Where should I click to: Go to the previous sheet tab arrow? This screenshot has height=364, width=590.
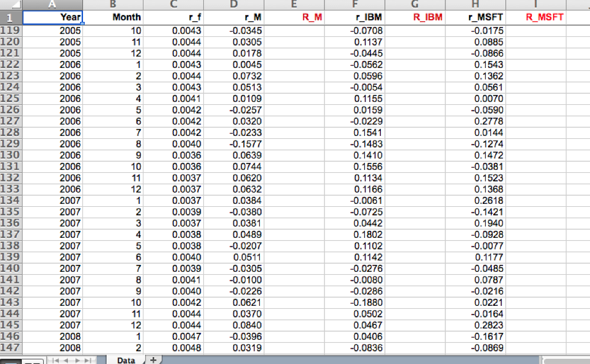pyautogui.click(x=66, y=360)
